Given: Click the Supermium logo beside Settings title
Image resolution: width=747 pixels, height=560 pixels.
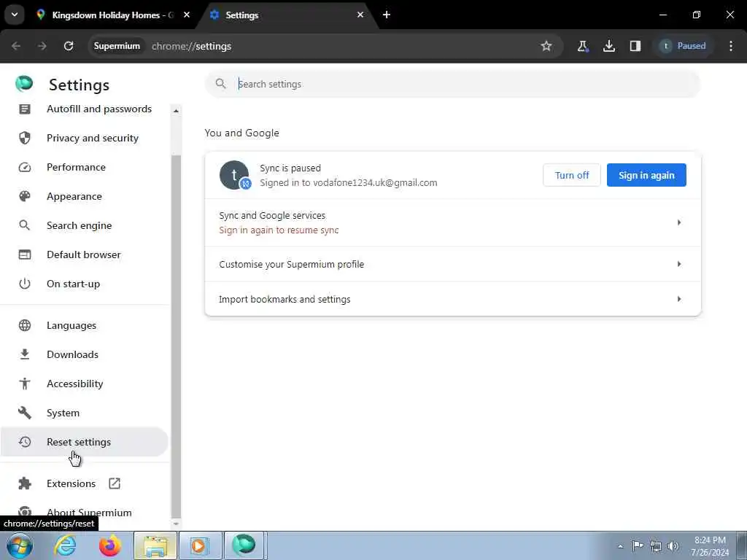Looking at the screenshot, I should pyautogui.click(x=24, y=83).
